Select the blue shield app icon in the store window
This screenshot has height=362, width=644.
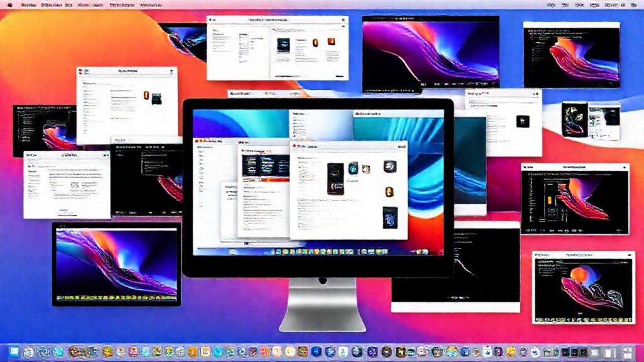point(352,169)
